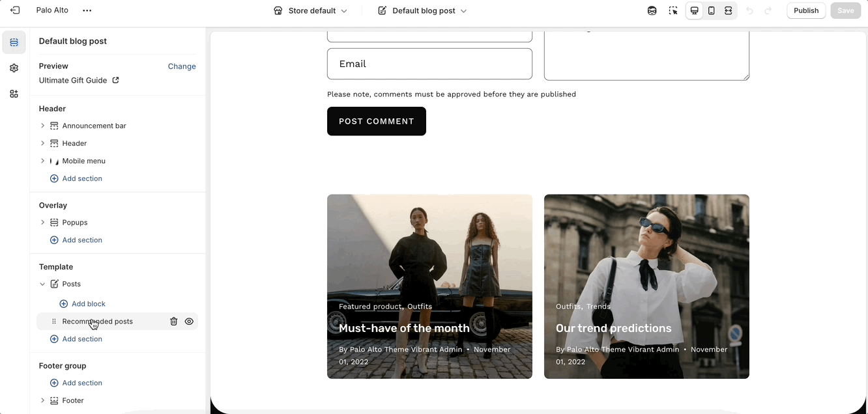This screenshot has width=868, height=414.
Task: Hide the Recommended posts block
Action: point(189,322)
